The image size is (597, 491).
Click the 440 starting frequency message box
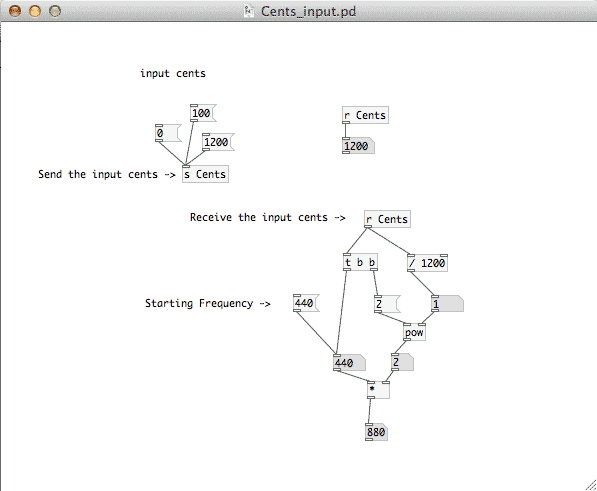click(x=306, y=303)
